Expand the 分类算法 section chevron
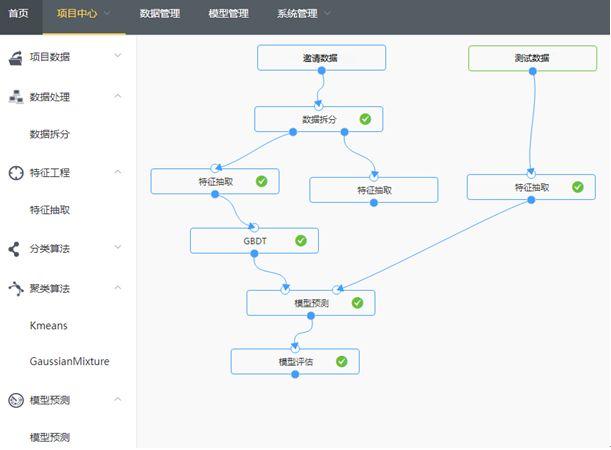Viewport: 611px width, 450px height. 118,247
